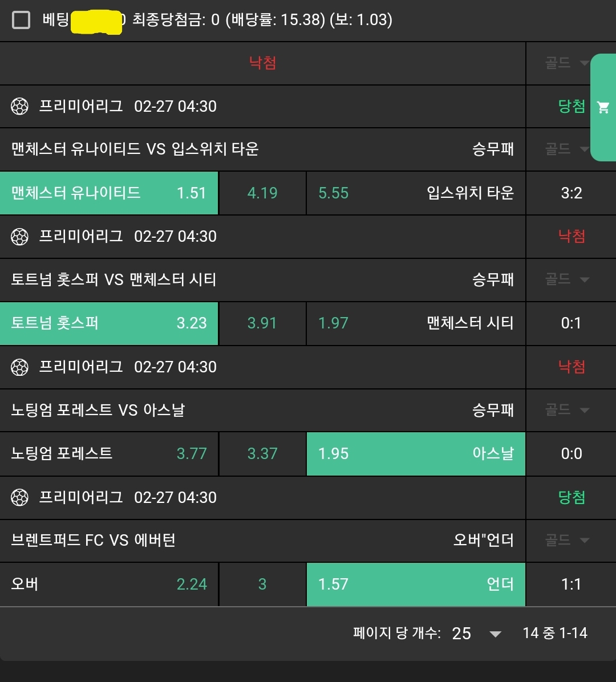
Task: Open the 골드 dropdown beside 낙첨 header
Action: pyautogui.click(x=566, y=63)
